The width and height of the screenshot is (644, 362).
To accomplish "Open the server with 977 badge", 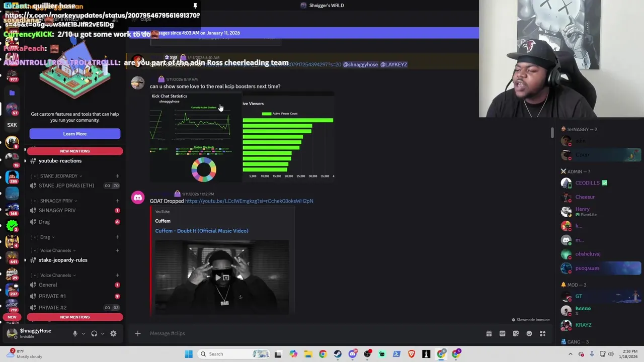I will (12, 75).
